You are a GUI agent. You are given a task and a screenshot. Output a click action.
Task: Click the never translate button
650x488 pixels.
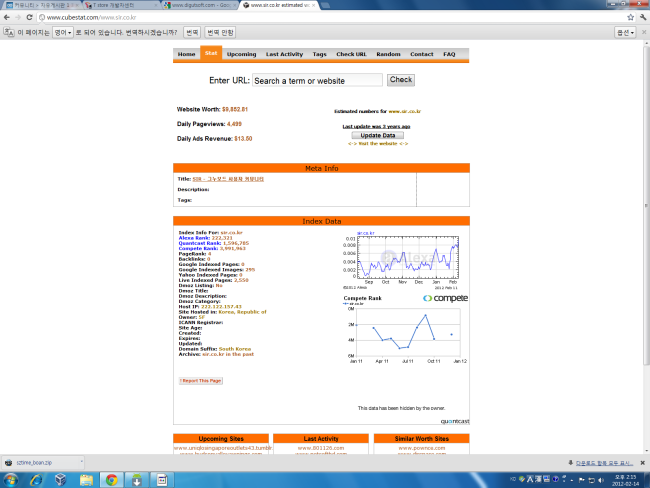[220, 32]
